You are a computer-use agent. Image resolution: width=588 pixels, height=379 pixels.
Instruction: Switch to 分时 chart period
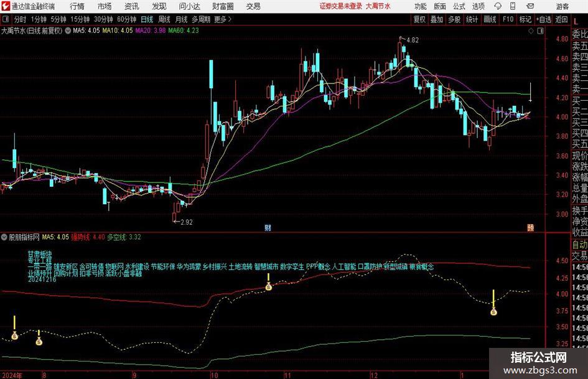coord(21,19)
